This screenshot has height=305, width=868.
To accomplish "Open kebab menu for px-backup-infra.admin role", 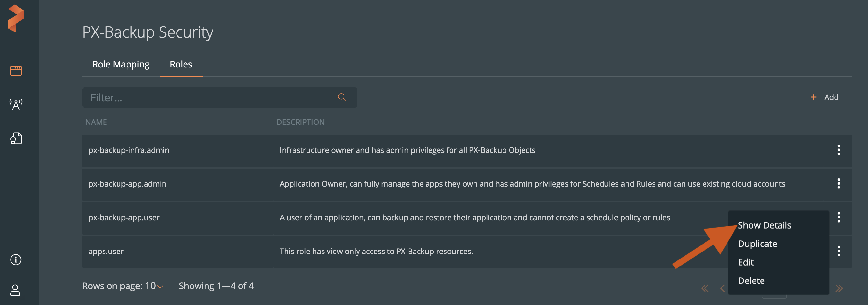I will [838, 150].
